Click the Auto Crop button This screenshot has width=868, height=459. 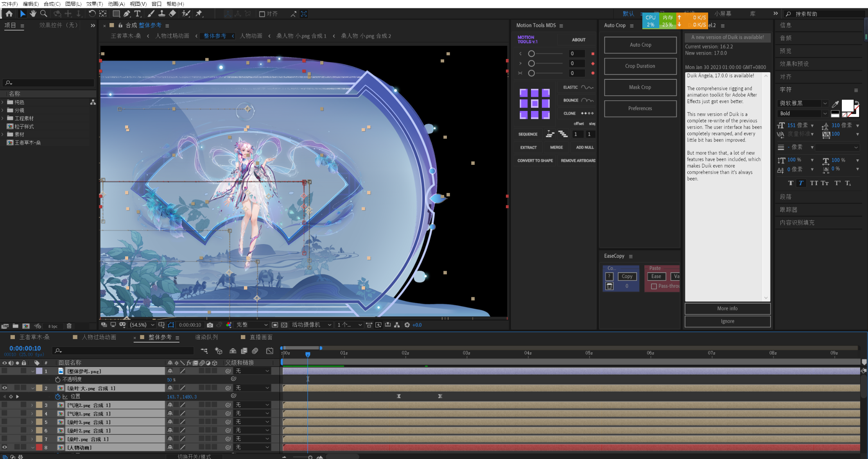click(x=640, y=45)
